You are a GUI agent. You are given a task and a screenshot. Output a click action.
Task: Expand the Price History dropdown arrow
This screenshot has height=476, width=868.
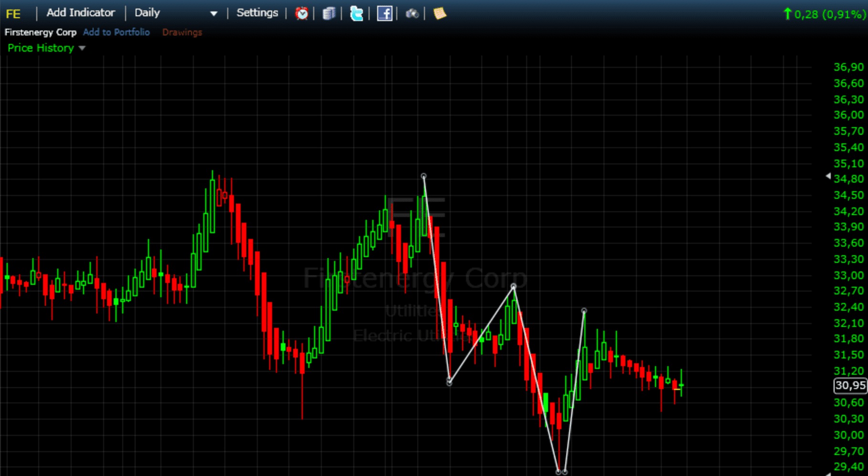tap(82, 48)
